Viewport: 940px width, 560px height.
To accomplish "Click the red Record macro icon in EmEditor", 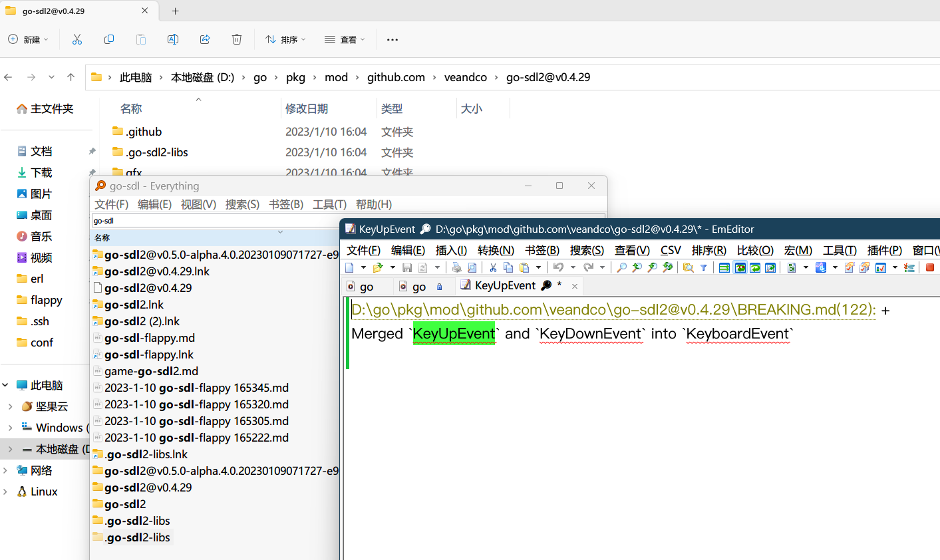I will point(930,267).
